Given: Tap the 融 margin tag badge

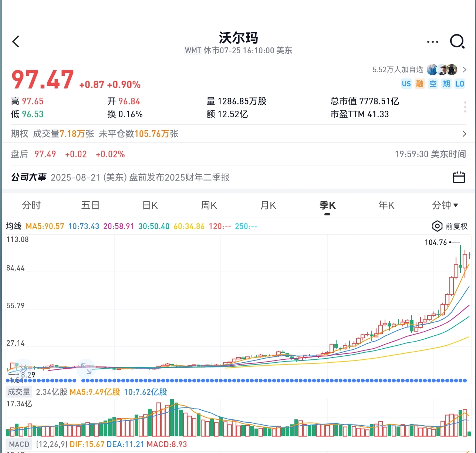Looking at the screenshot, I should coord(419,84).
